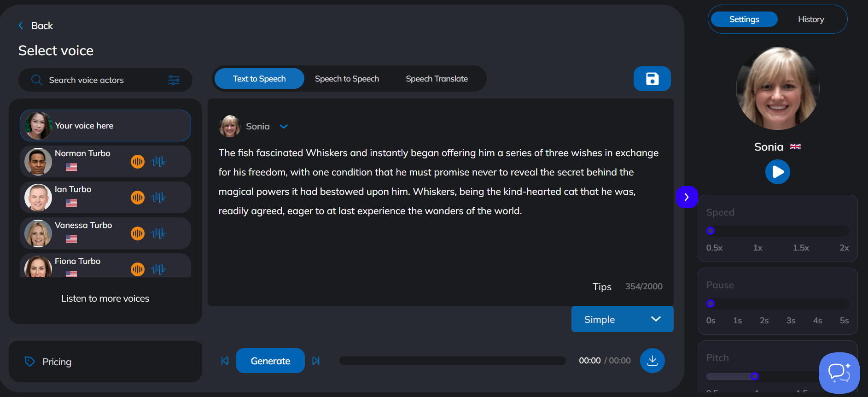Viewport: 868px width, 397px height.
Task: Skip to previous audio segment
Action: point(225,361)
